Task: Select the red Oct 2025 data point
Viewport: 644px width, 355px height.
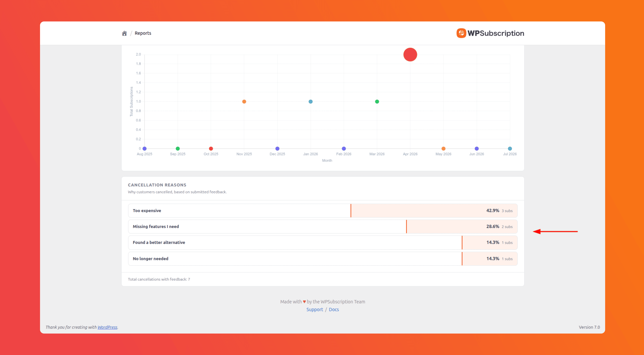Action: click(x=211, y=148)
